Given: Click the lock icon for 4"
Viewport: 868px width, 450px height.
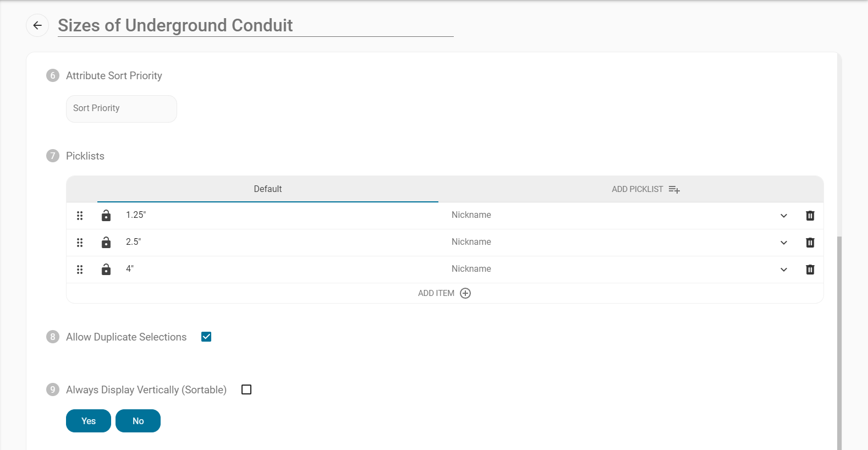Looking at the screenshot, I should tap(106, 270).
